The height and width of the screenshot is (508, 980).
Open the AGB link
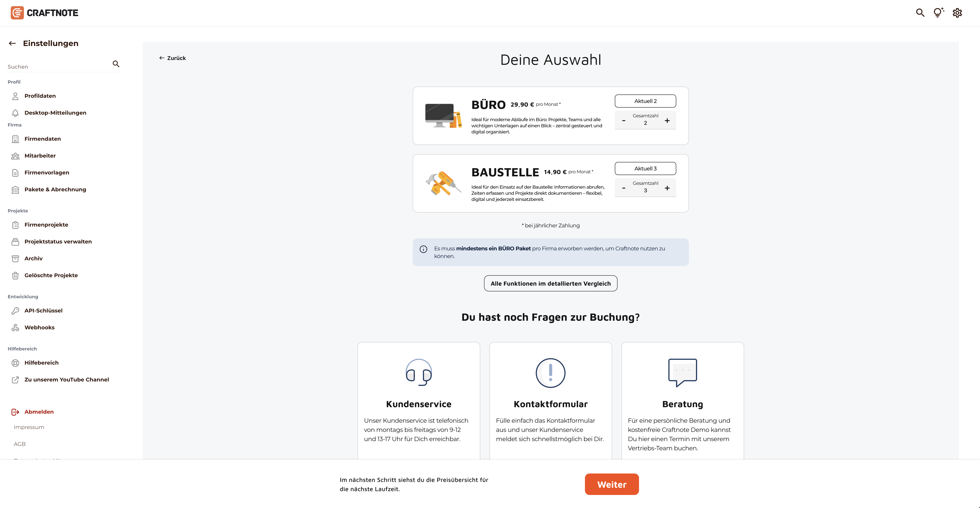20,444
